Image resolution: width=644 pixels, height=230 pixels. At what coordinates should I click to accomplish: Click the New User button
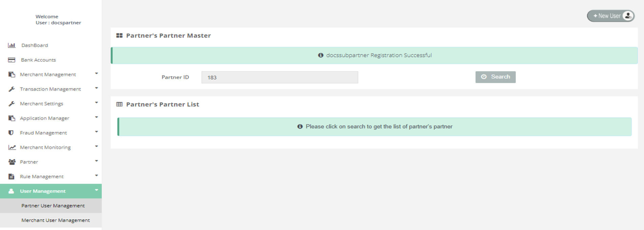[x=611, y=16]
